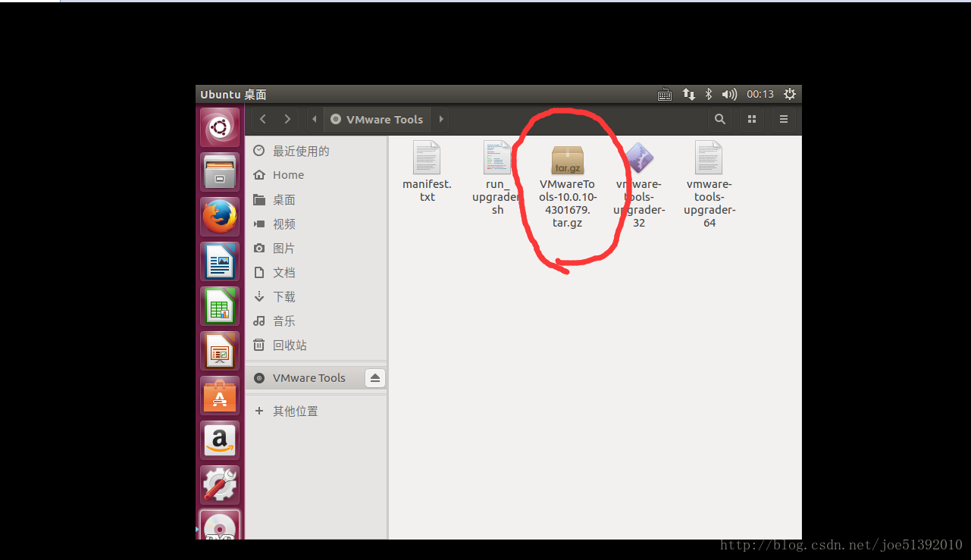Open the Ubuntu Dash home launcher

pos(220,127)
